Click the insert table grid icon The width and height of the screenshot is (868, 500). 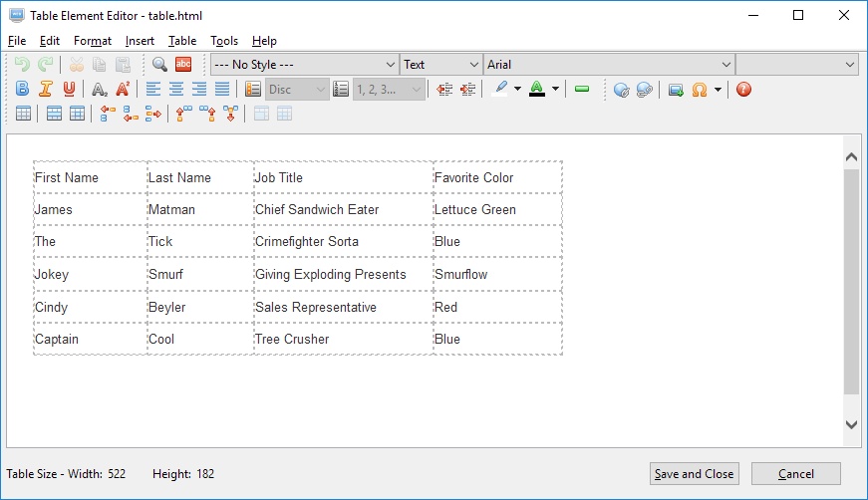click(x=23, y=114)
